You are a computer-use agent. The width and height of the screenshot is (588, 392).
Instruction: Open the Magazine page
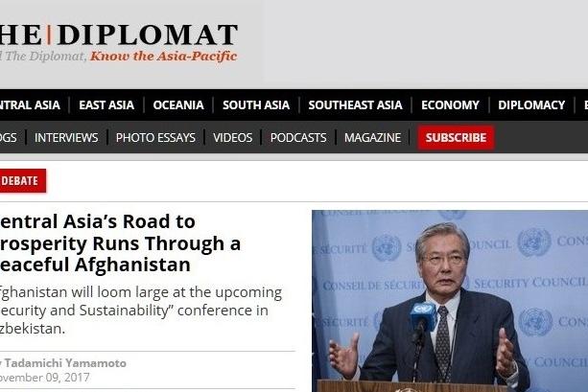[373, 138]
